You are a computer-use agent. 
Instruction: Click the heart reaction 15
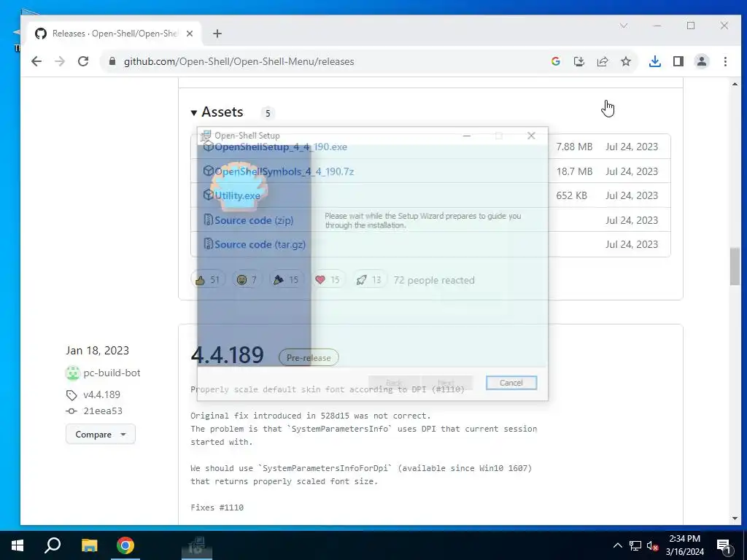click(328, 280)
